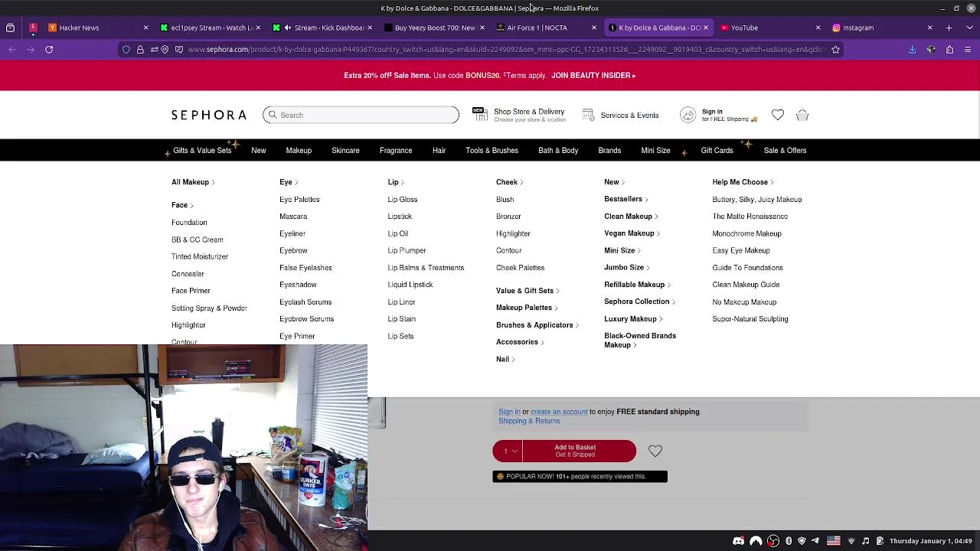Screen dimensions: 980x551
Task: Click JOIN BEAUTY INSIDER link
Action: (x=593, y=76)
